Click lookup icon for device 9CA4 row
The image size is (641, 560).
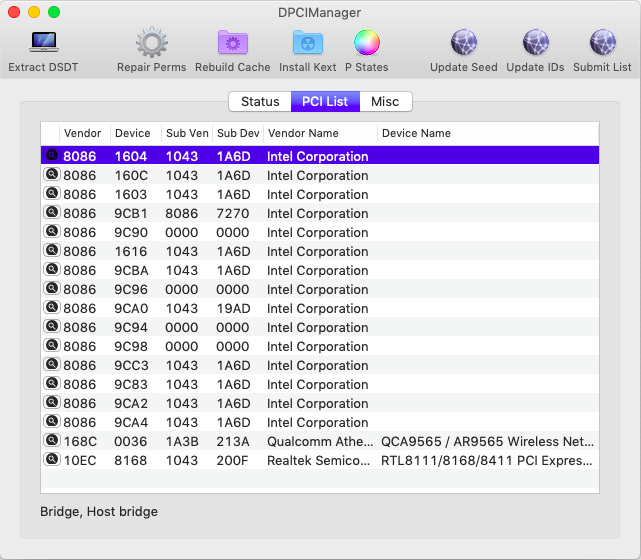52,421
